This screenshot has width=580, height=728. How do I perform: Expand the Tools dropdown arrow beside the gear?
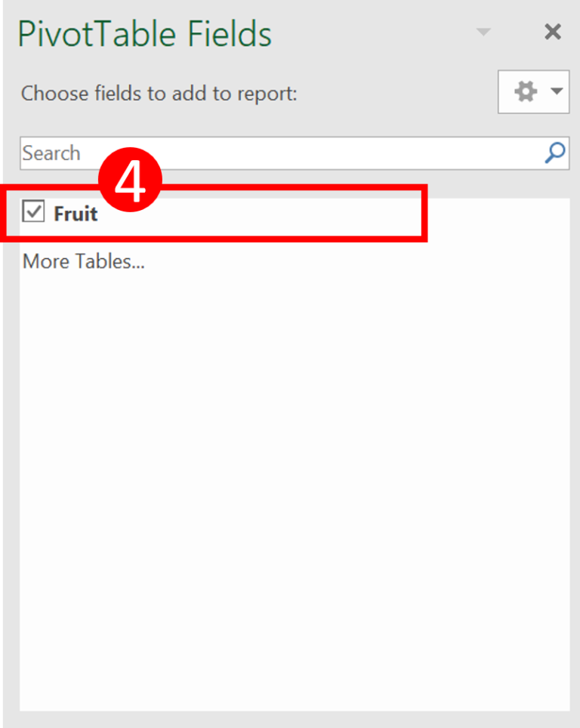(557, 91)
